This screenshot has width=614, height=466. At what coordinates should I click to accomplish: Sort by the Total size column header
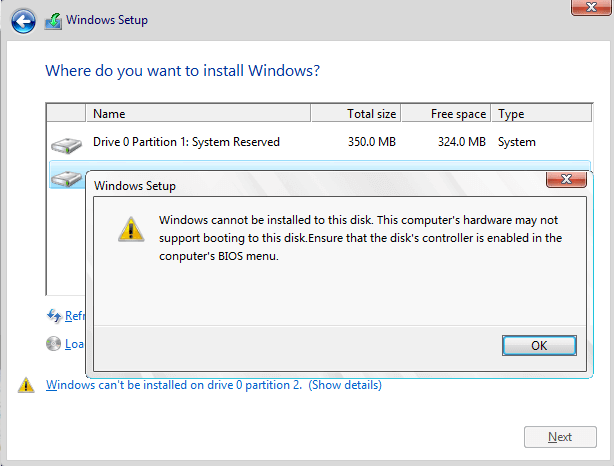coord(372,114)
